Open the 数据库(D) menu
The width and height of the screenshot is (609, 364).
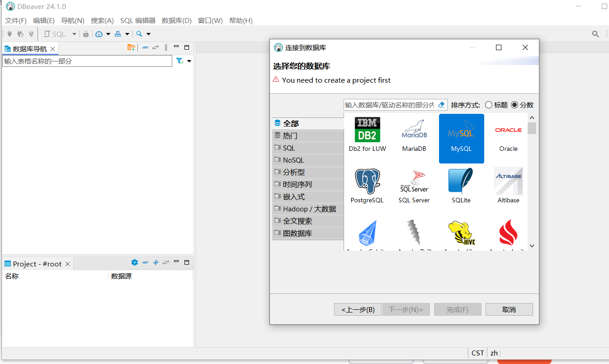(x=177, y=21)
